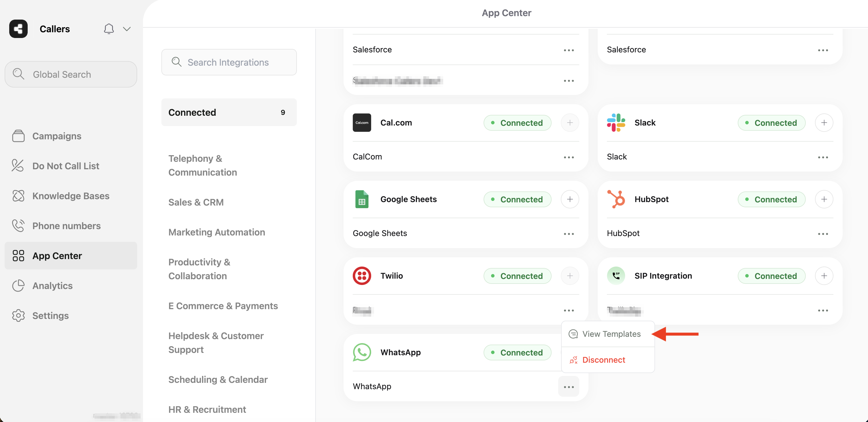This screenshot has height=422, width=868.
Task: Click the Callers logo icon
Action: pyautogui.click(x=18, y=28)
